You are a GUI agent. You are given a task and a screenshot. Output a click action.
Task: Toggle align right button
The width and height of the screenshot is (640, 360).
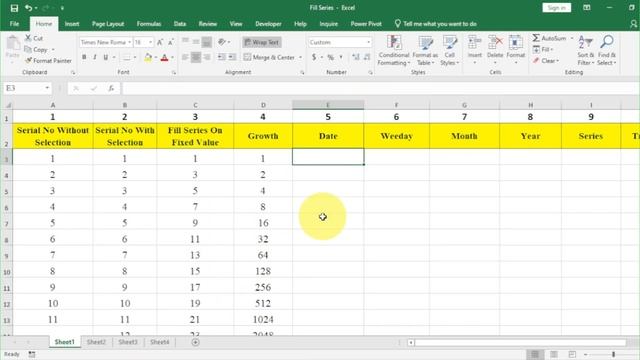click(x=207, y=57)
